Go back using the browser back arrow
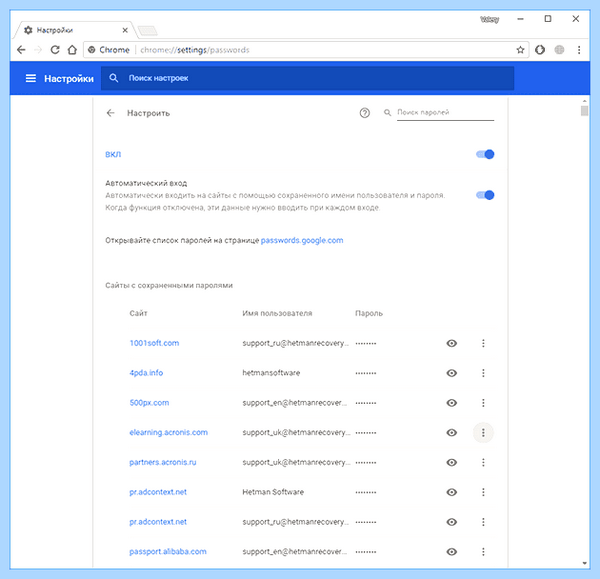Viewport: 600px width, 579px height. pyautogui.click(x=21, y=50)
